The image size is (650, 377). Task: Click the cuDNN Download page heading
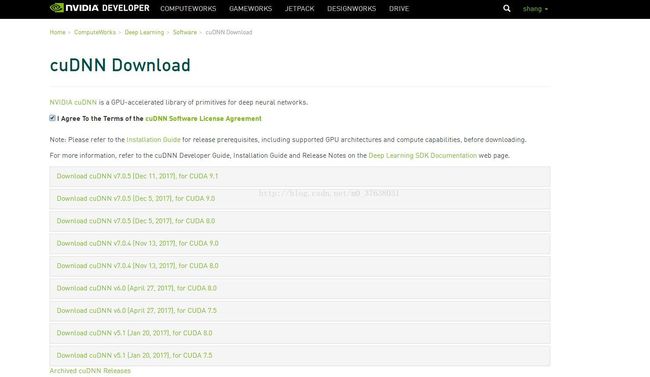point(120,66)
